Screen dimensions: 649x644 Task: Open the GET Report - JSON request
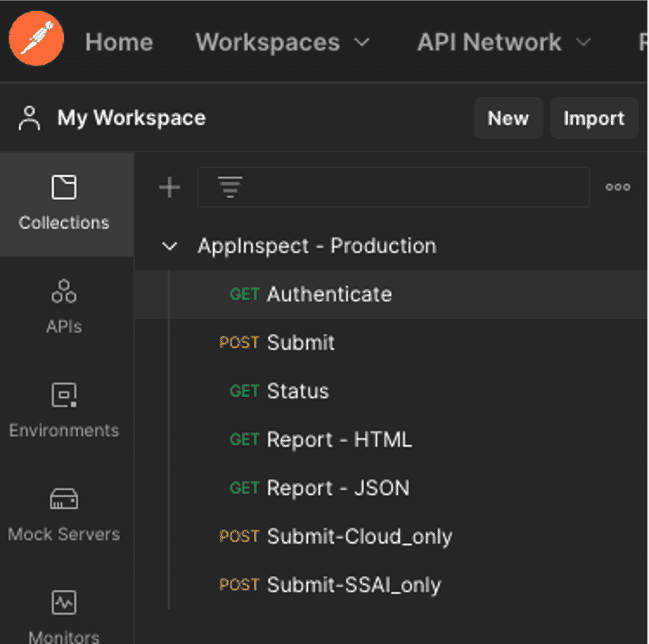[391, 488]
